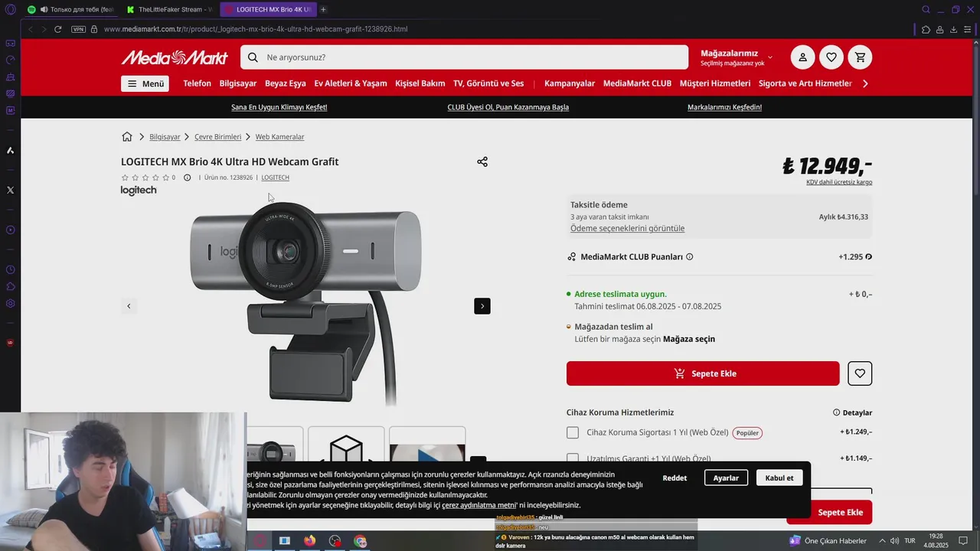Show the previous product image
The height and width of the screenshot is (551, 980).
(x=129, y=306)
